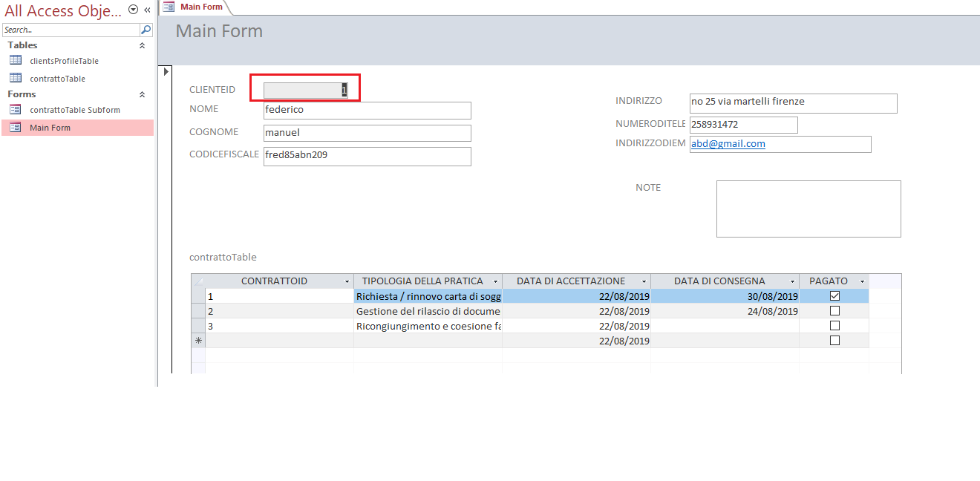Click the Main Form icon in navigation pane
The width and height of the screenshot is (980, 481).
[16, 128]
